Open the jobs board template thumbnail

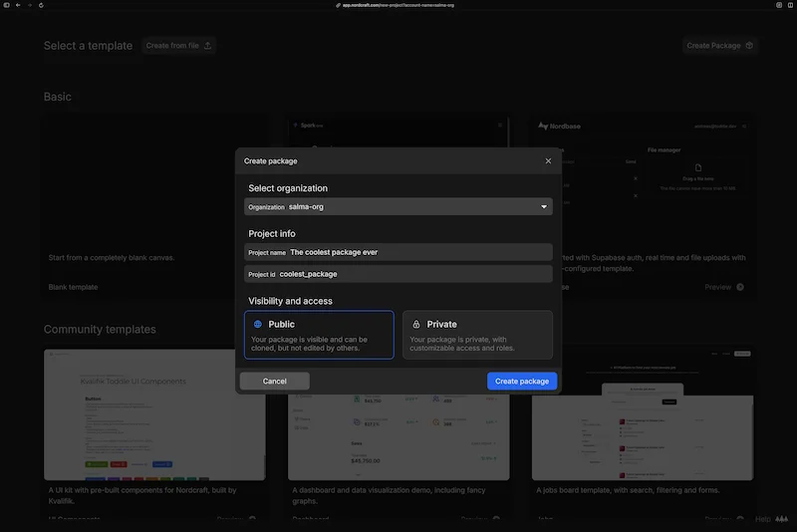pos(643,414)
